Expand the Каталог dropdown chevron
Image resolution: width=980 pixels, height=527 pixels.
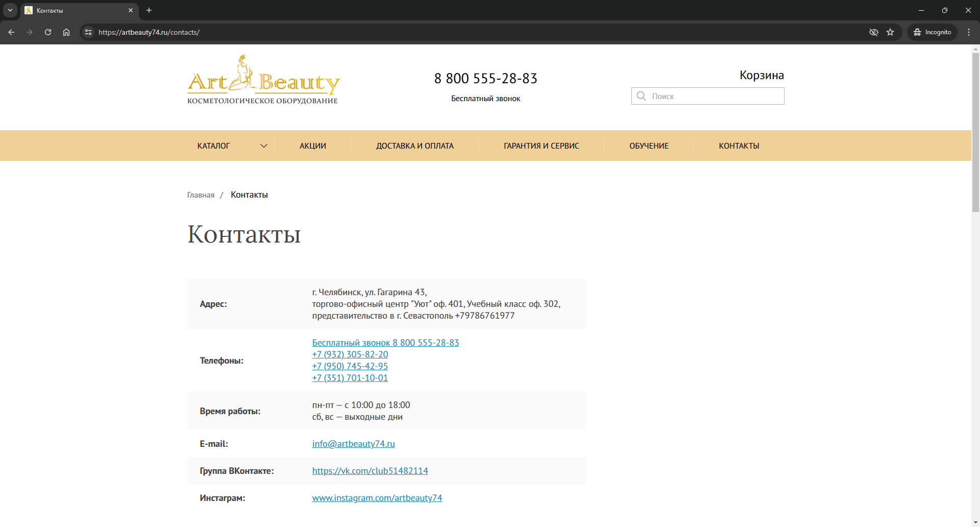coord(263,146)
